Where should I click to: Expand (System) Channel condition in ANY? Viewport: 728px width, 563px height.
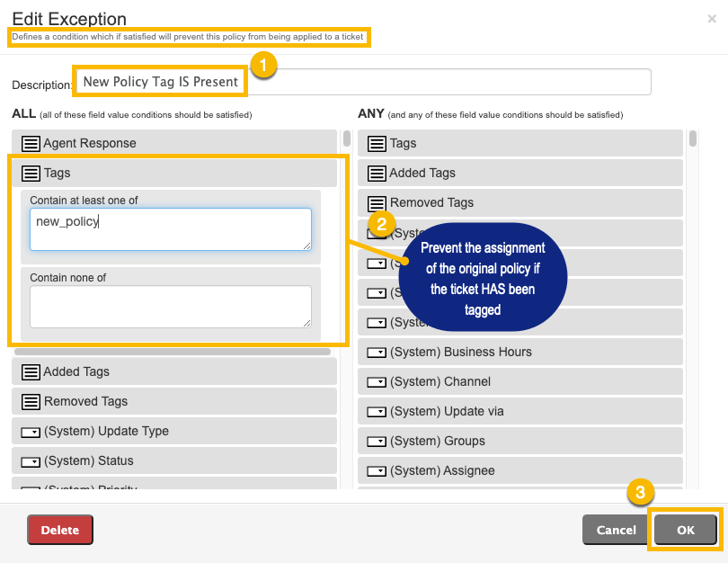tap(520, 381)
